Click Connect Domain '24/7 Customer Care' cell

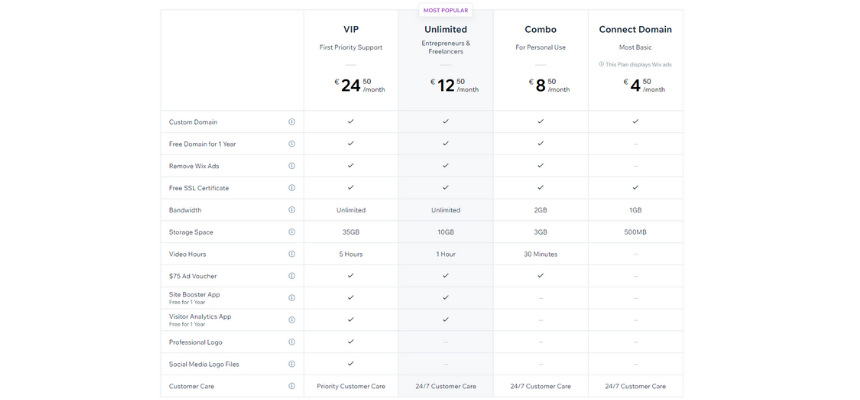coord(636,386)
